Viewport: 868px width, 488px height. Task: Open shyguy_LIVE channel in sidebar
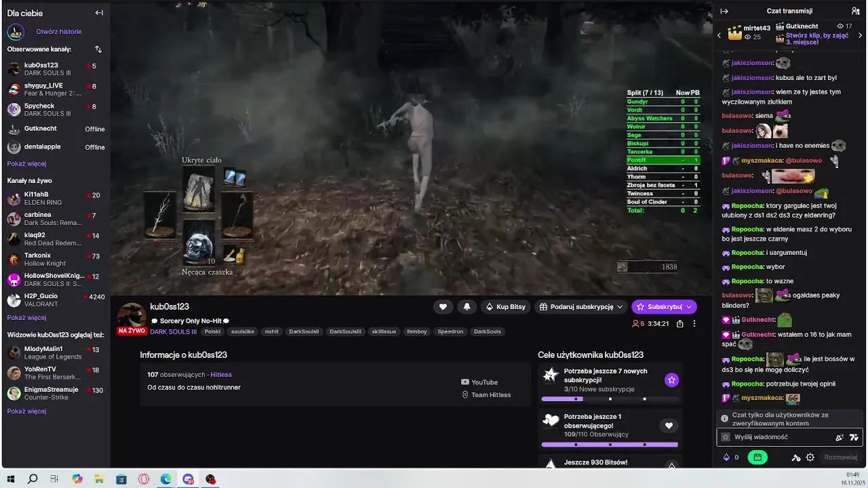55,89
